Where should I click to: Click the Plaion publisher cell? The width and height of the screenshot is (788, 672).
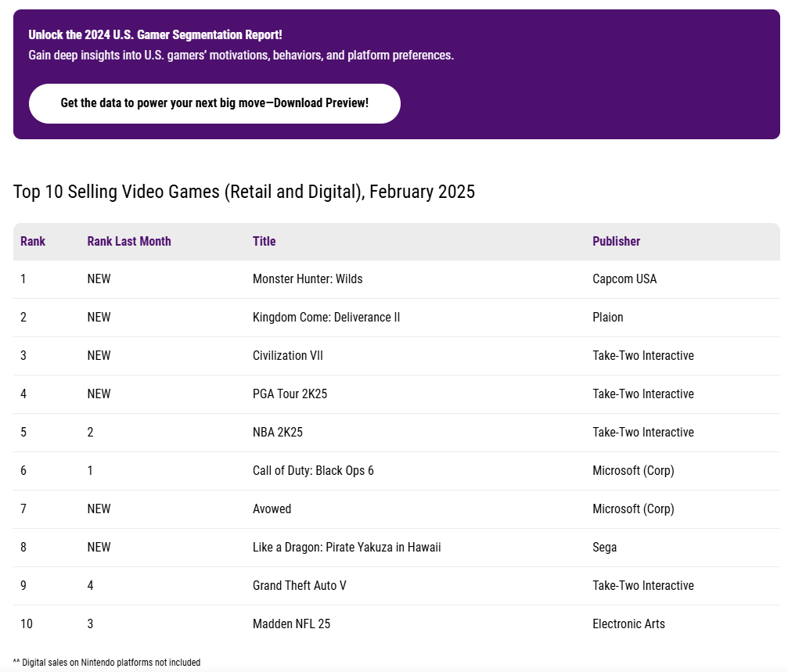[x=608, y=317]
